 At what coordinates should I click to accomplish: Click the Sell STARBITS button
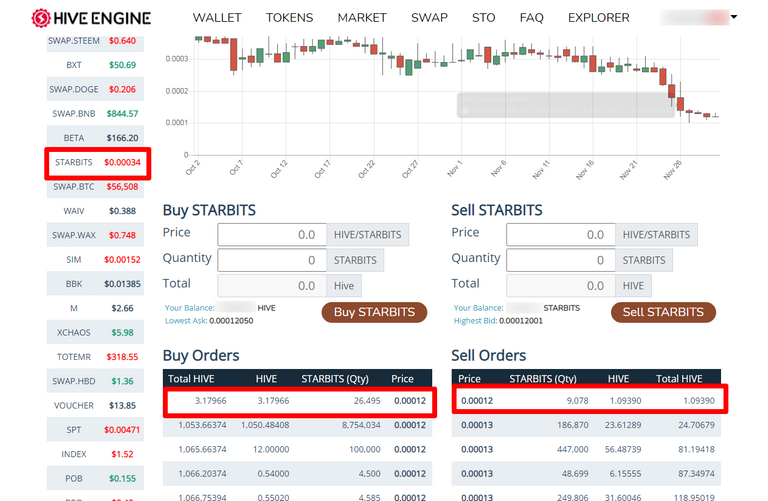pos(663,312)
